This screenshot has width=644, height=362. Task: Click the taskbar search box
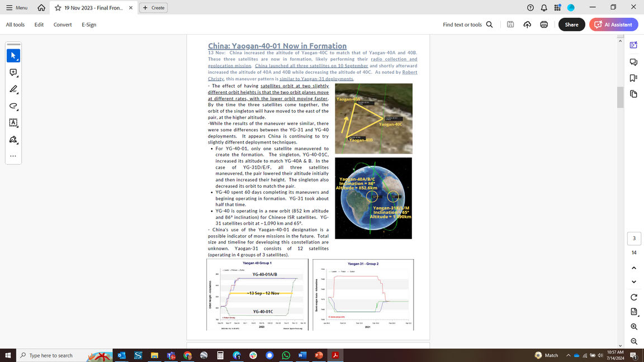click(x=65, y=355)
